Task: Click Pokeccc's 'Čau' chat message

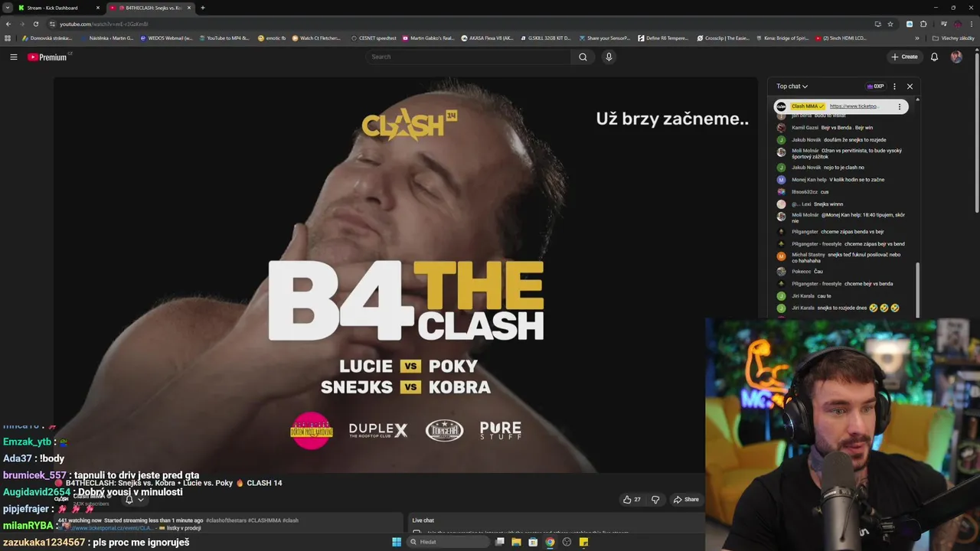Action: pos(818,272)
